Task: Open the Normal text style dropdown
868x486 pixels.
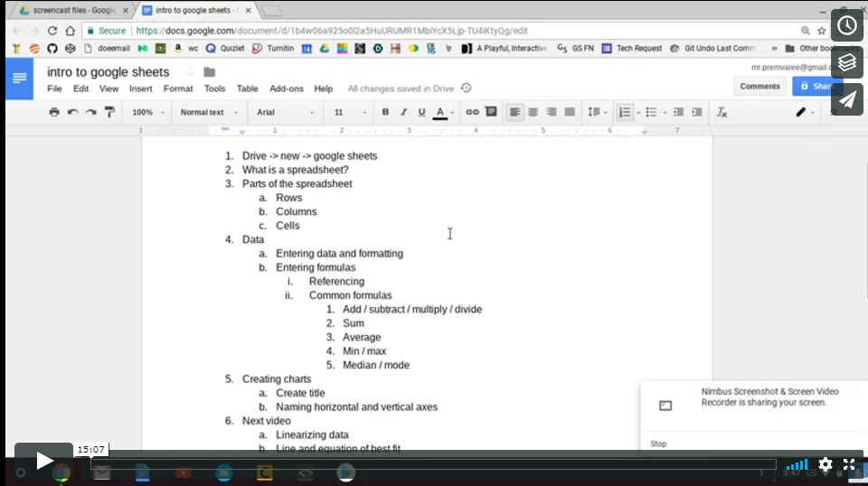Action: [x=208, y=112]
